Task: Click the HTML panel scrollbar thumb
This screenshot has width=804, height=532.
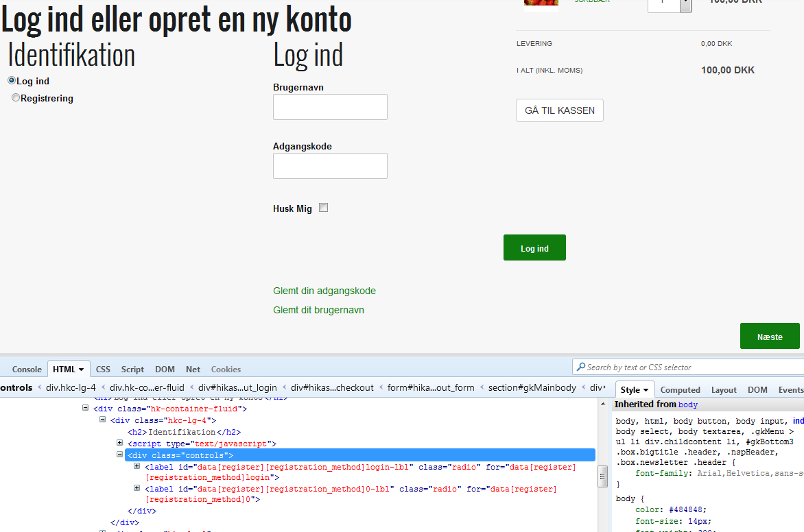Action: point(603,476)
